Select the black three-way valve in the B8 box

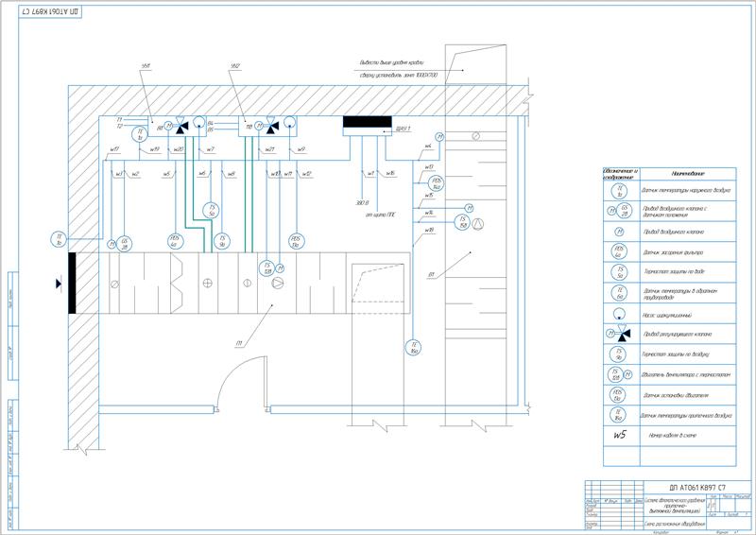click(181, 126)
